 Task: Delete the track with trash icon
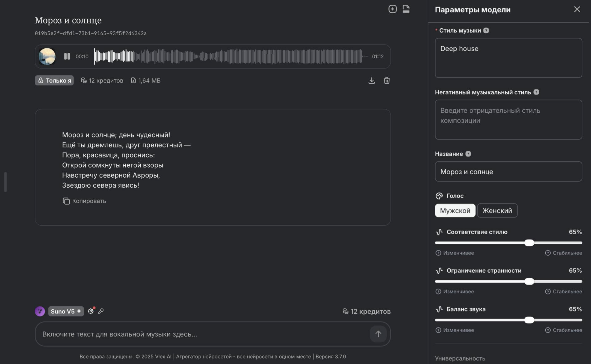(386, 80)
